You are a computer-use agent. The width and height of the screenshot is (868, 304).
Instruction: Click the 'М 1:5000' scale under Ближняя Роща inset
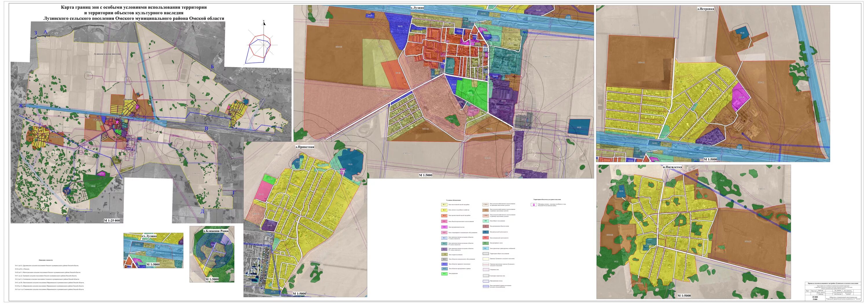coord(212,279)
